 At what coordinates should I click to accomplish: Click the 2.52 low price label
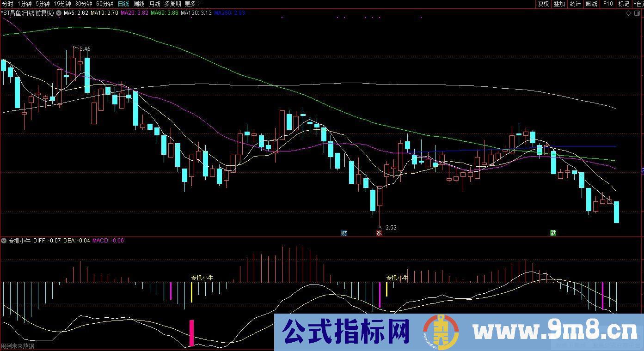click(391, 227)
